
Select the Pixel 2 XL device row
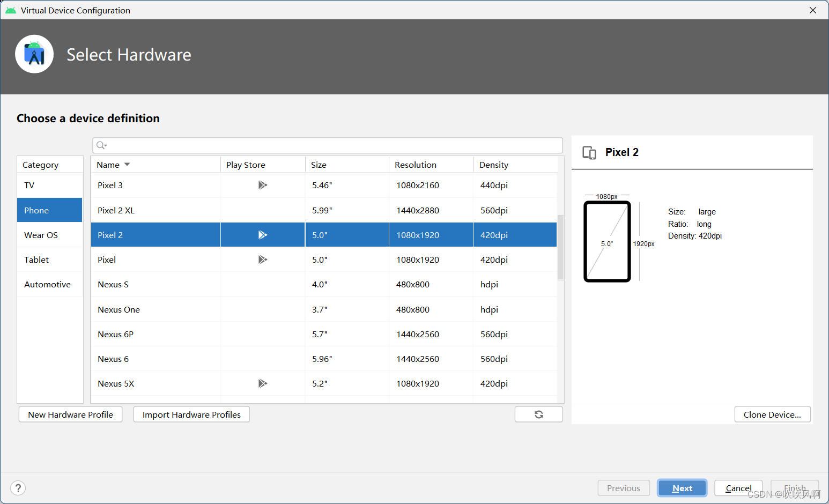coord(324,210)
